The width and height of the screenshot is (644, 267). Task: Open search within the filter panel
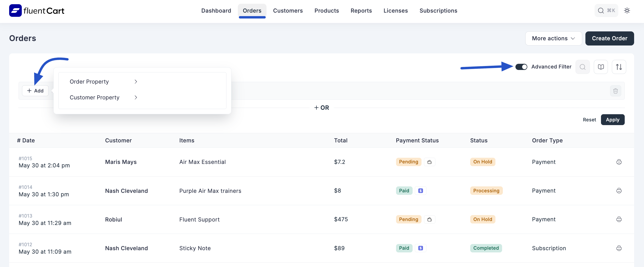click(582, 67)
